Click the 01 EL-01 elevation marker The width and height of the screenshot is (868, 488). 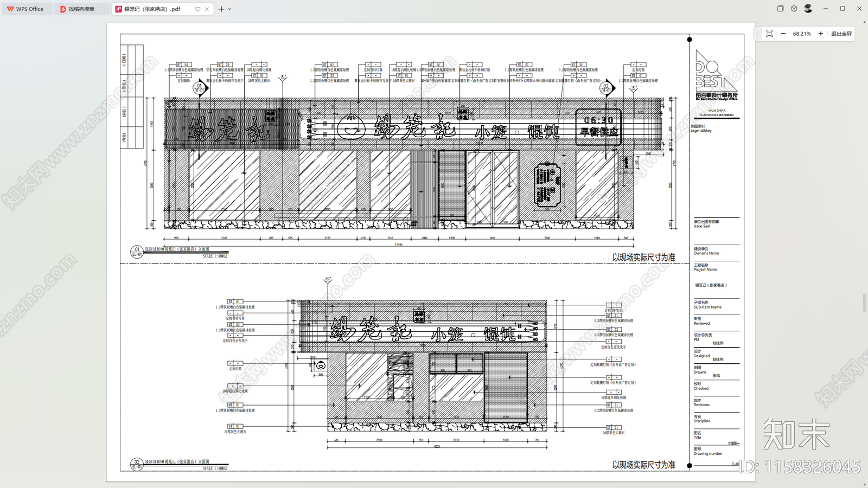coord(137,252)
